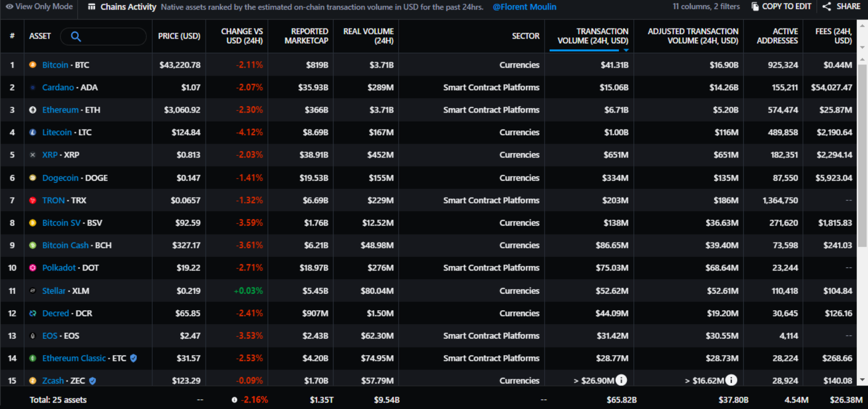The image size is (868, 409).
Task: Click Bitcoin transaction volume $41.31B
Action: (x=614, y=65)
